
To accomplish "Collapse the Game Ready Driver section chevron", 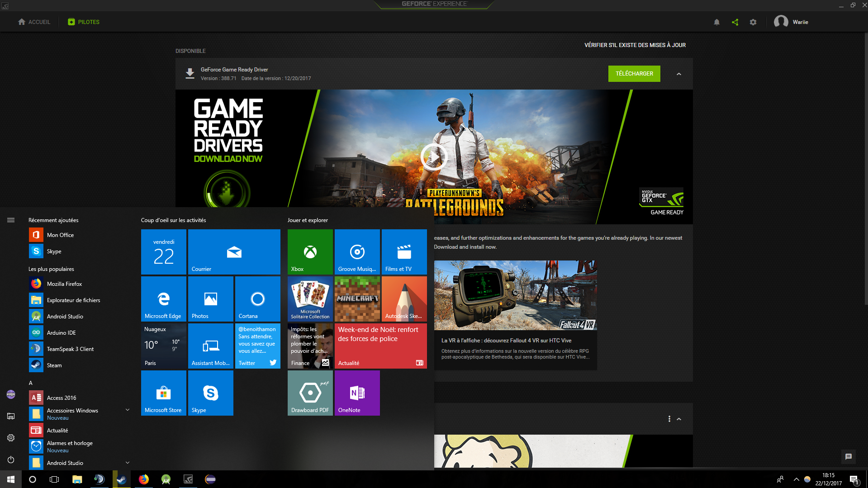I will (678, 74).
